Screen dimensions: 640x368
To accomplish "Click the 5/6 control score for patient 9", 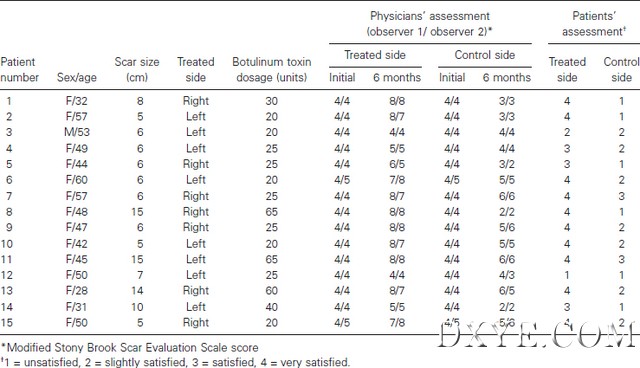I will [507, 228].
